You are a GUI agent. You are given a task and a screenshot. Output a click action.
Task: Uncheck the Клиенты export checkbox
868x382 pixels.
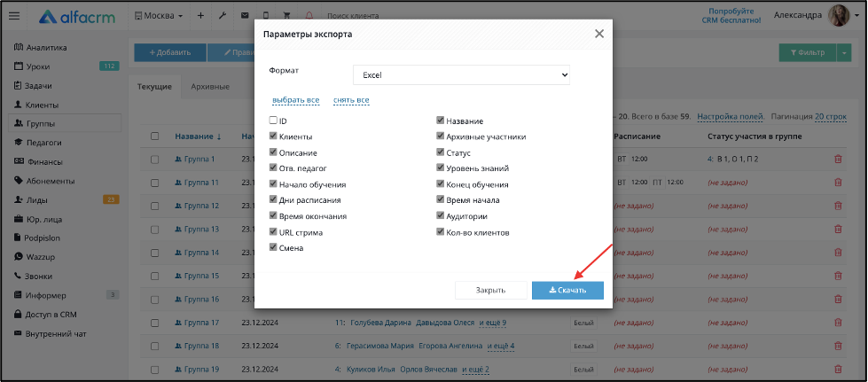273,136
